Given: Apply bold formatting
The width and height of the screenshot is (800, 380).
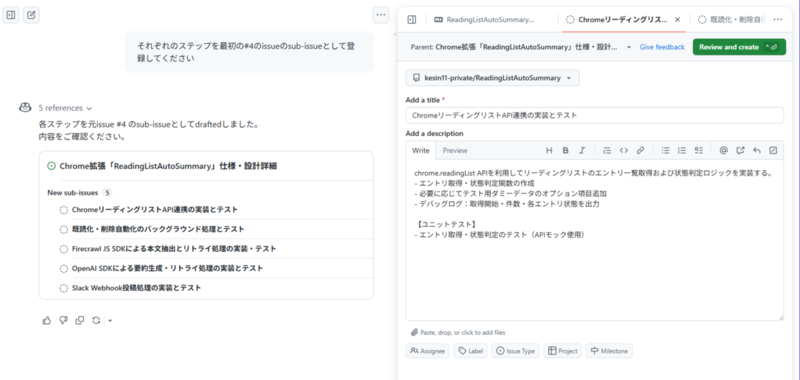Looking at the screenshot, I should (565, 150).
